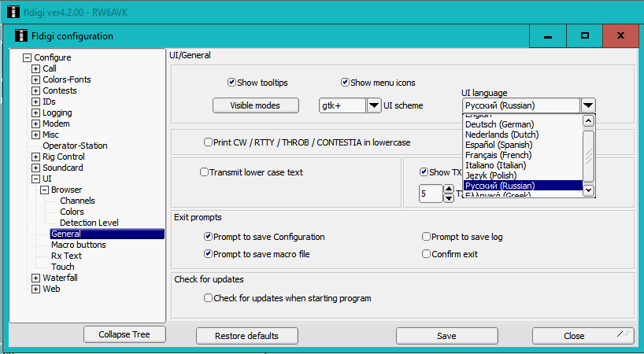Toggle Confirm exit checkbox
The height and width of the screenshot is (354, 644).
pyautogui.click(x=426, y=254)
